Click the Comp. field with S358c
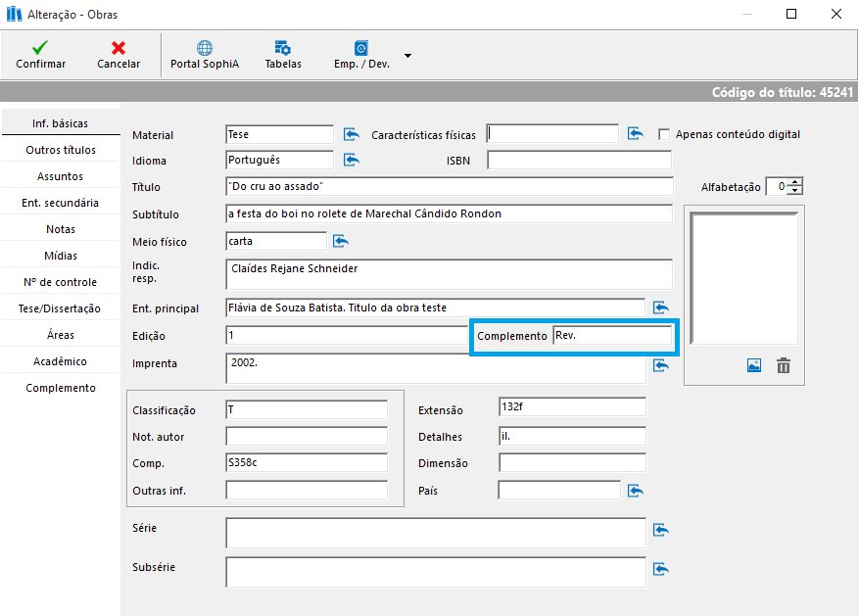 pyautogui.click(x=307, y=462)
